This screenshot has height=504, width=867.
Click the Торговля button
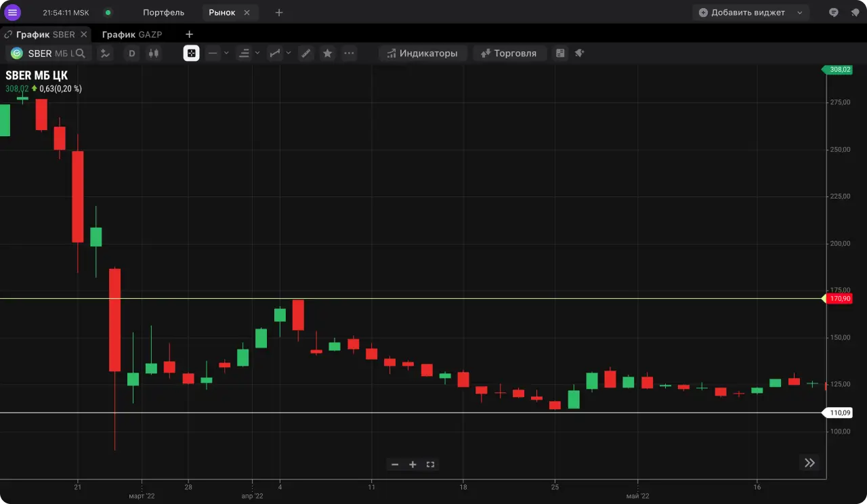click(509, 54)
